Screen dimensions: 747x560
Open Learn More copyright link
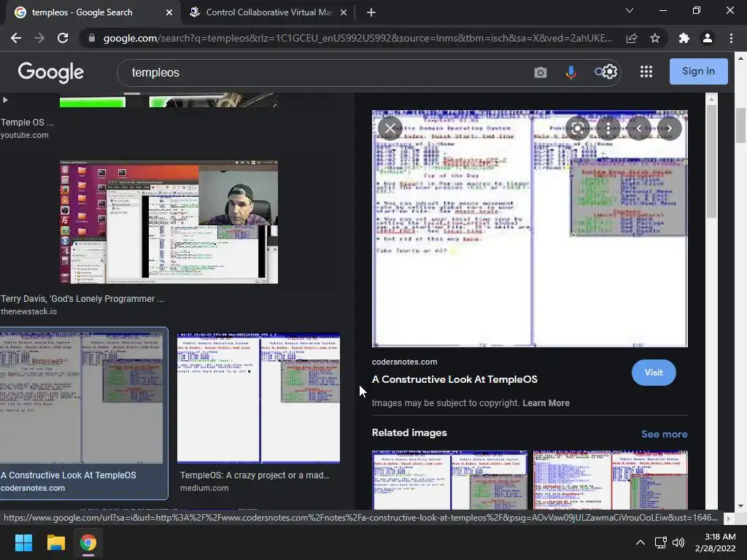click(x=546, y=402)
